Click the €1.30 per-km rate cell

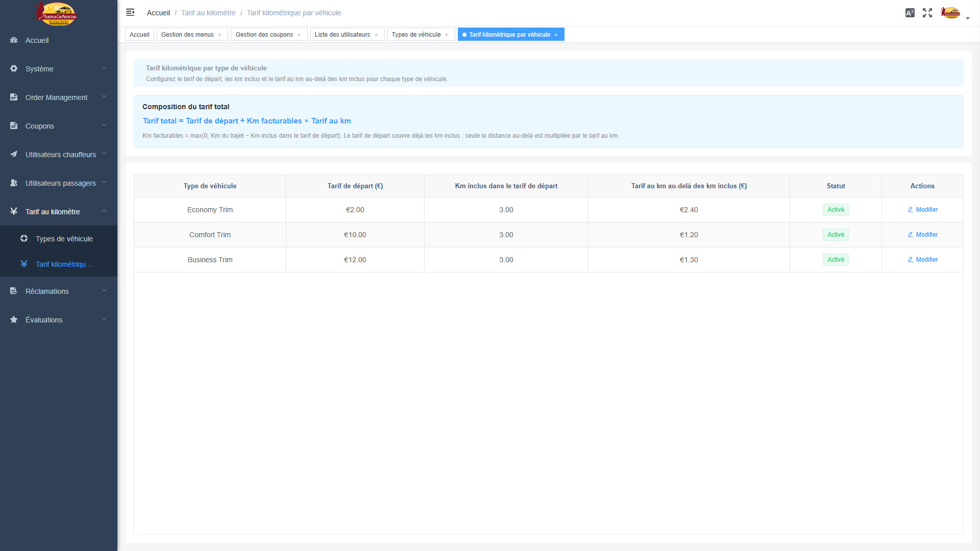tap(689, 260)
